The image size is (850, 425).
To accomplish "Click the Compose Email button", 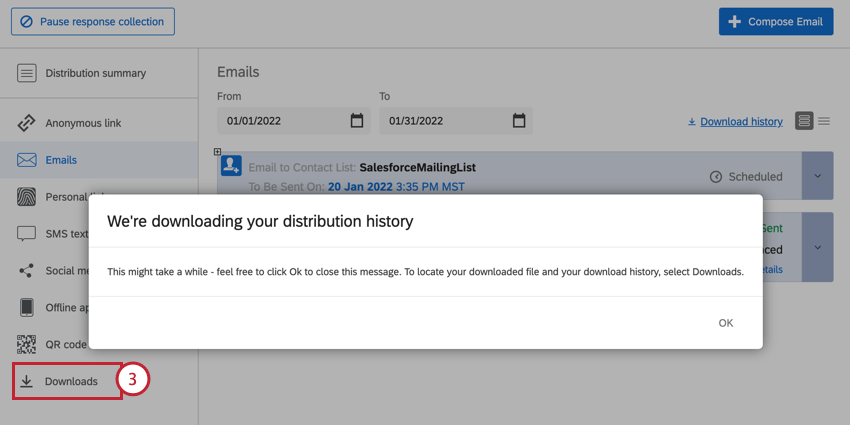I will 776,21.
